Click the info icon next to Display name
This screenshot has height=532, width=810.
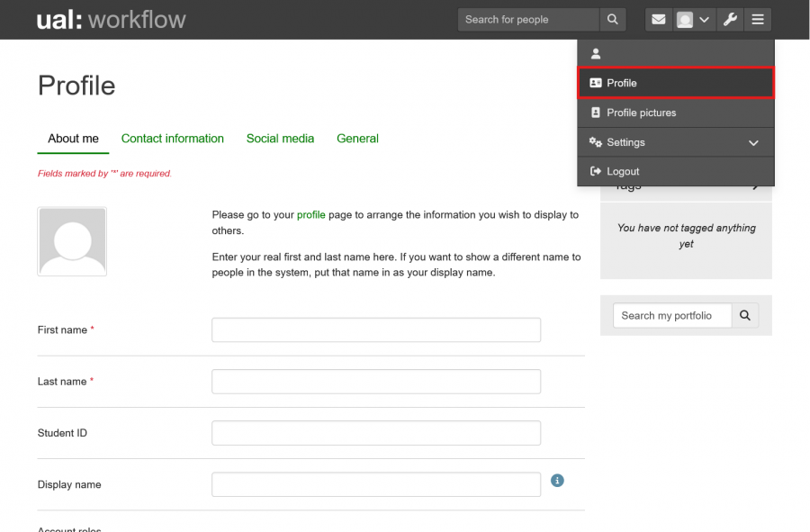(557, 481)
